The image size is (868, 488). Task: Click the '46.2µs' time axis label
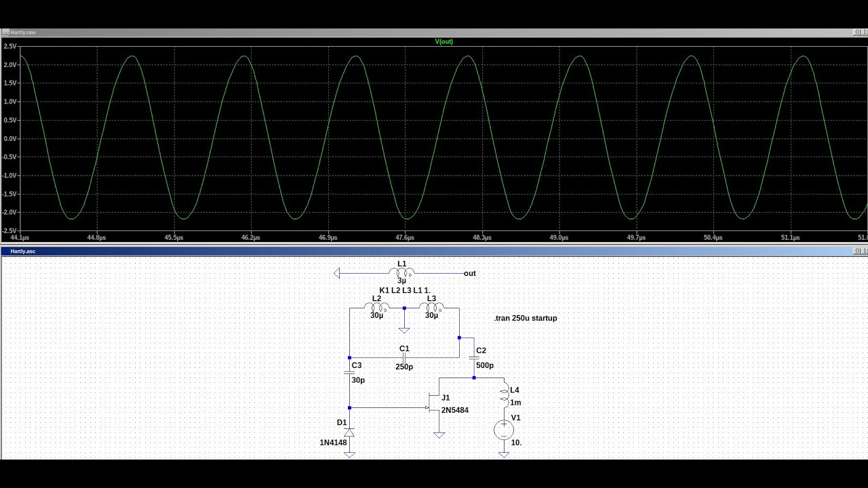[x=251, y=238]
